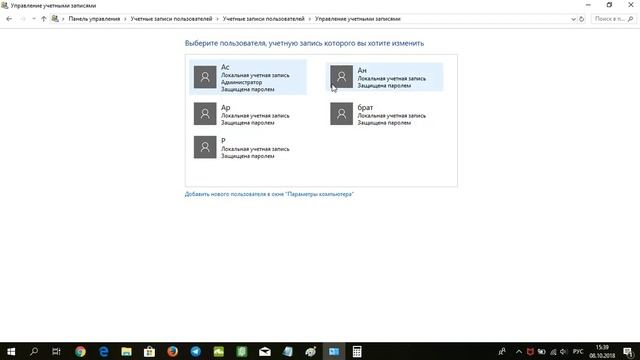Click the network icon in the system tray

[x=553, y=351]
